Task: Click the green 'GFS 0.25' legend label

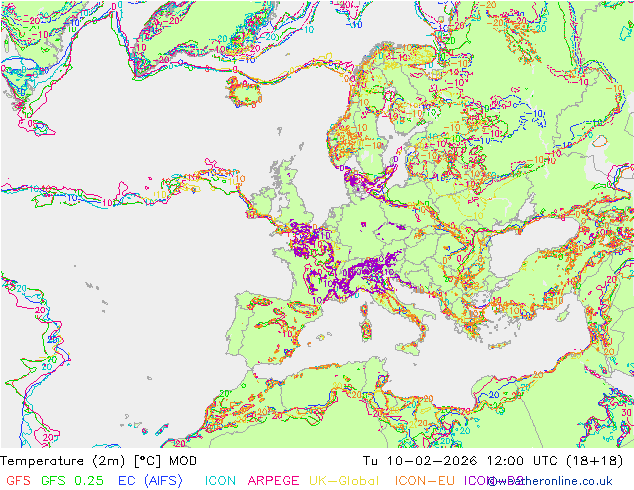Action: coord(72,481)
